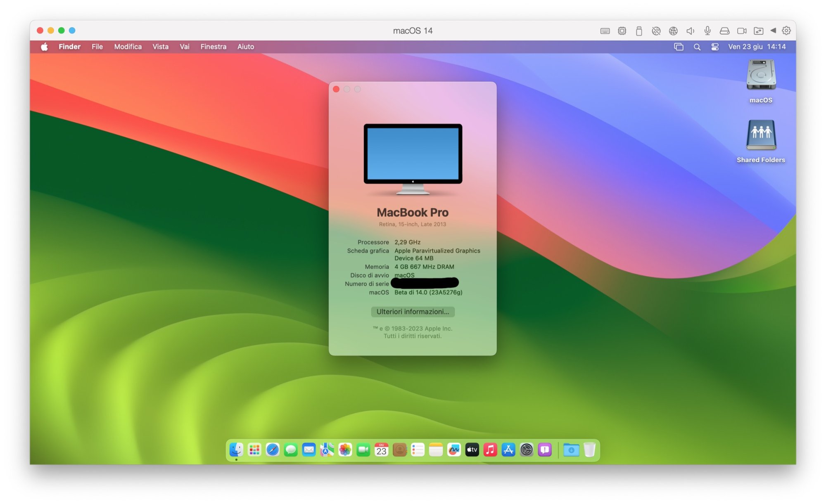Launch Freeform from the Dock
Viewport: 826px width, 504px height.
point(454,450)
